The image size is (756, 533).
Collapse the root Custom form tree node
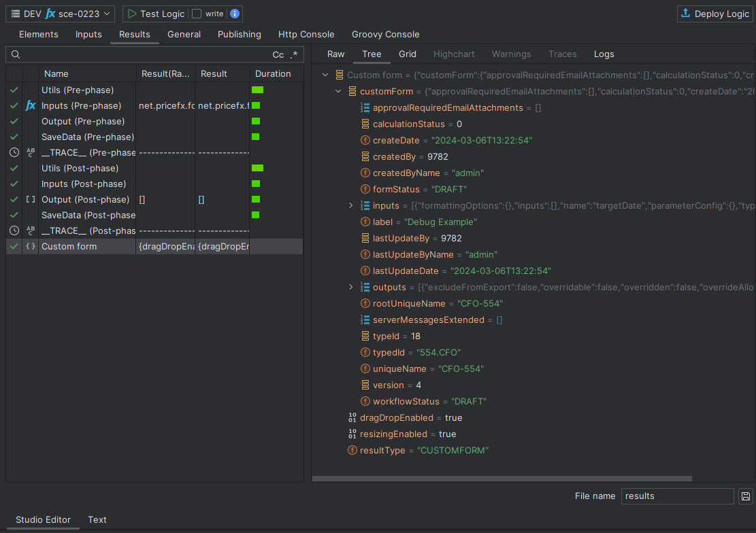pos(325,75)
